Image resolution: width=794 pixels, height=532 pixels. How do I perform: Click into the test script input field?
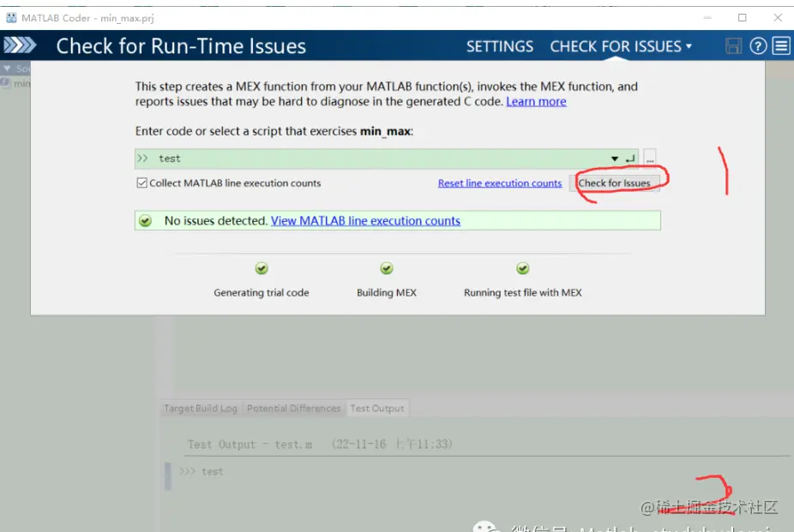pos(387,158)
